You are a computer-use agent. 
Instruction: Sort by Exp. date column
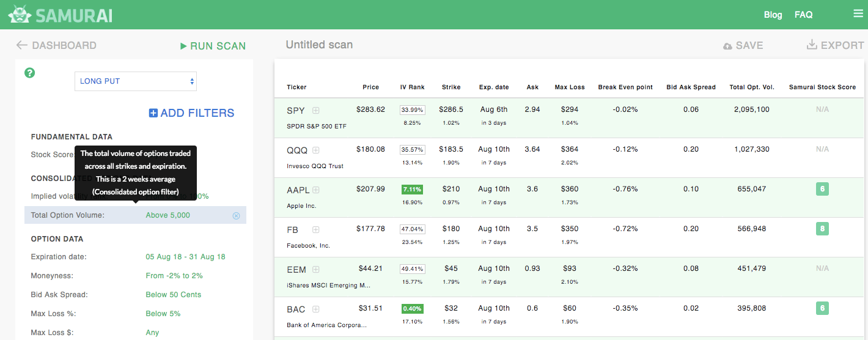pos(493,87)
